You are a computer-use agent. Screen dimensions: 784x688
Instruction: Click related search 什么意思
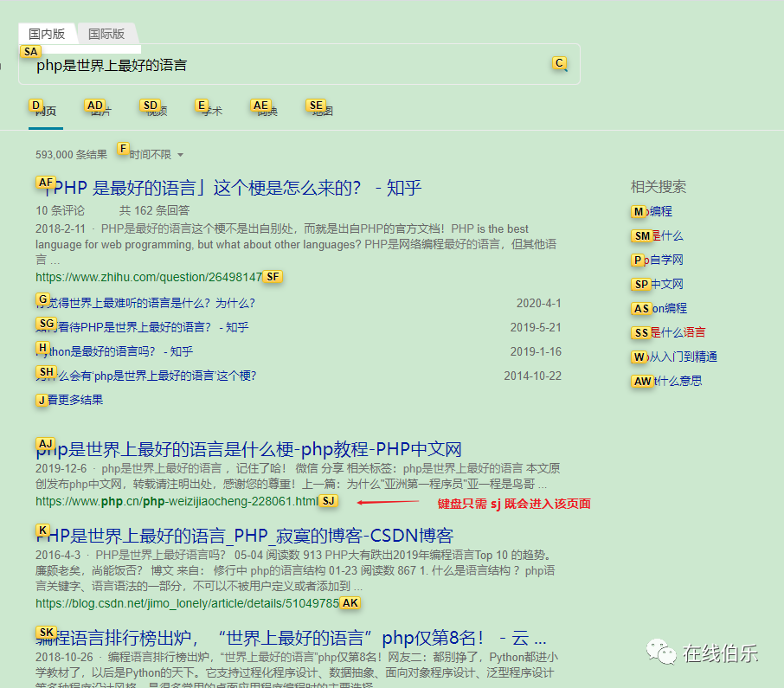pos(666,381)
